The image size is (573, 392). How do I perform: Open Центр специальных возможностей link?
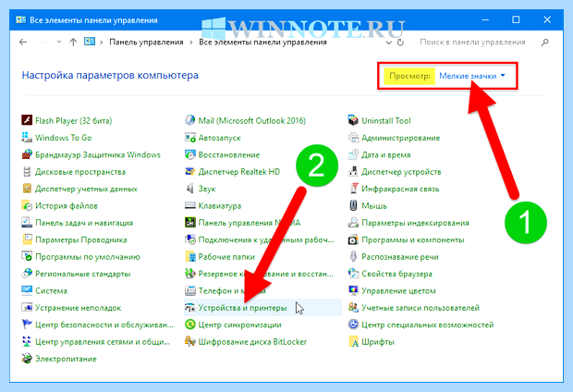point(428,325)
